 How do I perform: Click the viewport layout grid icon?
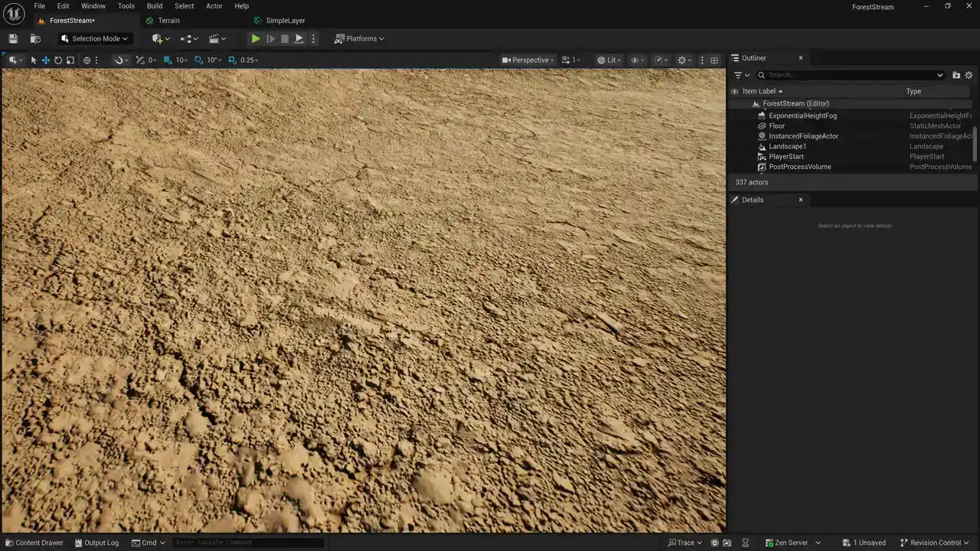[714, 60]
